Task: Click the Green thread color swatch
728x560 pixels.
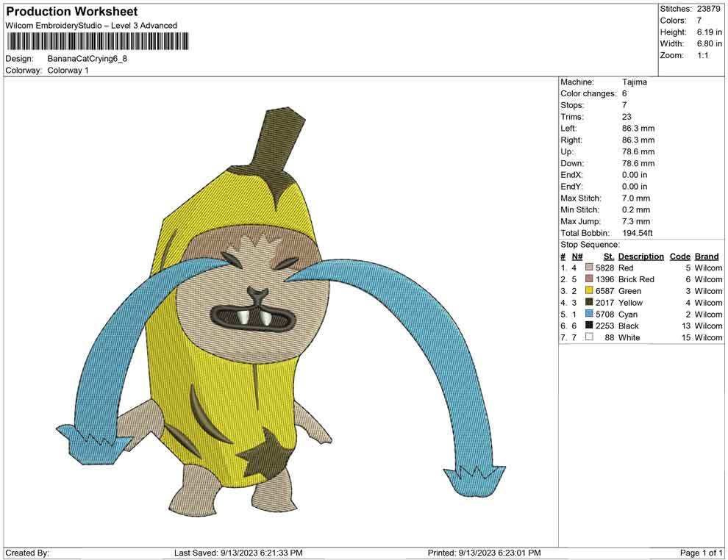Action: pyautogui.click(x=589, y=290)
